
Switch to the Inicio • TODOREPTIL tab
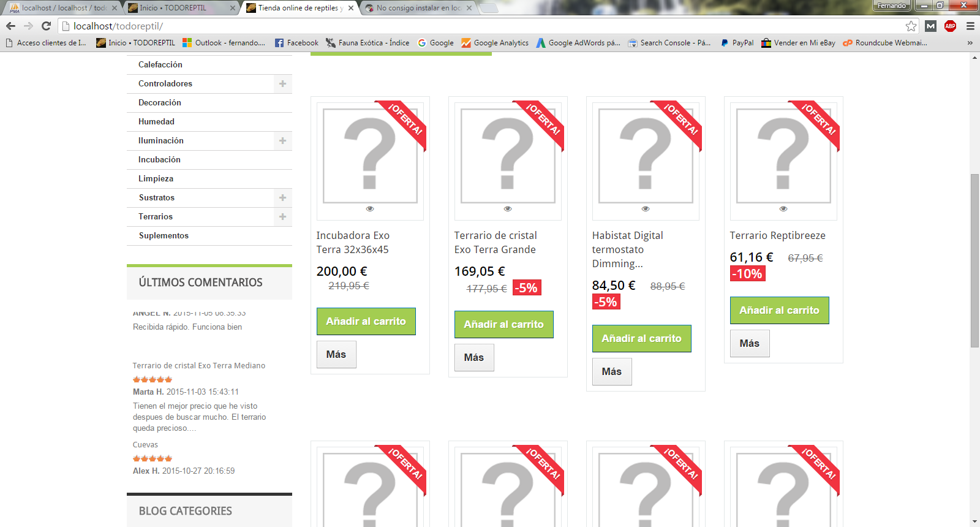pos(181,8)
